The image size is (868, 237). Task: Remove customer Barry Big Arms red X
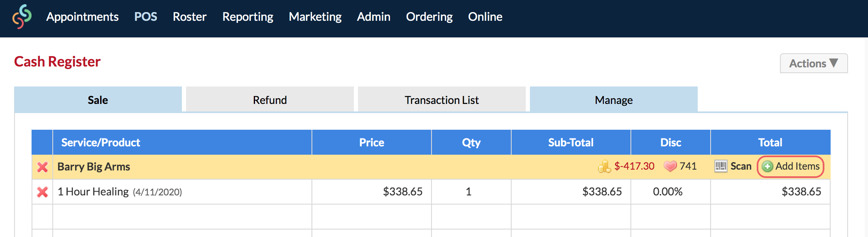tap(42, 167)
